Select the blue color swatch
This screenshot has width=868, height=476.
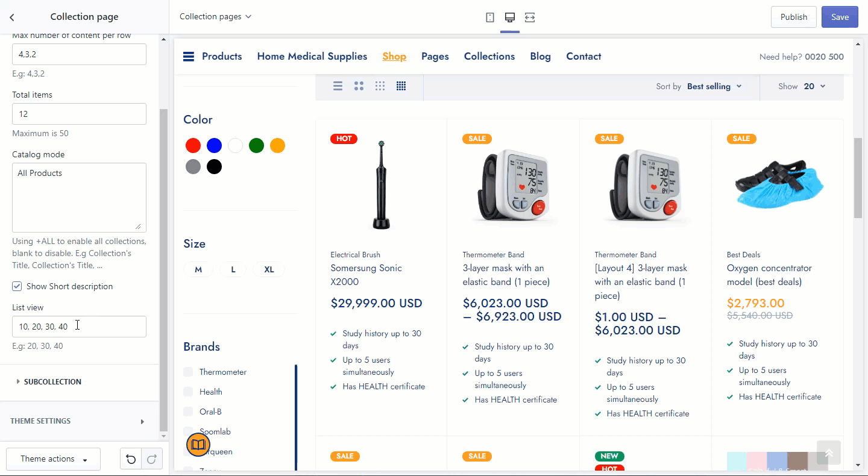click(214, 146)
